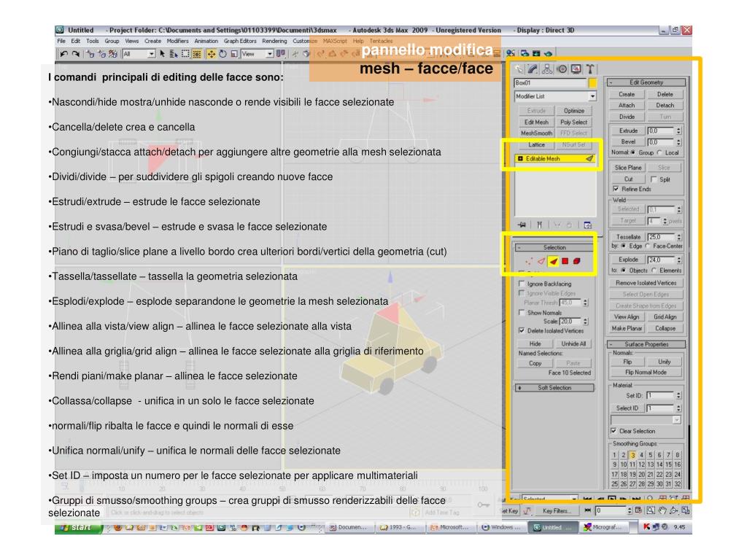747x560 pixels.
Task: Open the Utilities hammer panel tab
Action: (589, 69)
